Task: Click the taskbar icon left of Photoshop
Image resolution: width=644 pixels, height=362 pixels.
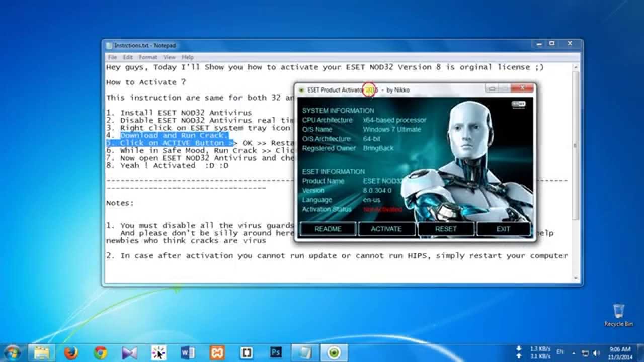Action: pos(246,352)
